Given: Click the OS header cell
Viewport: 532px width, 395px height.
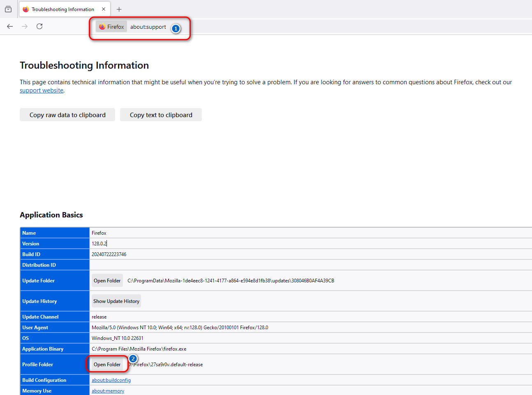Looking at the screenshot, I should [55, 338].
